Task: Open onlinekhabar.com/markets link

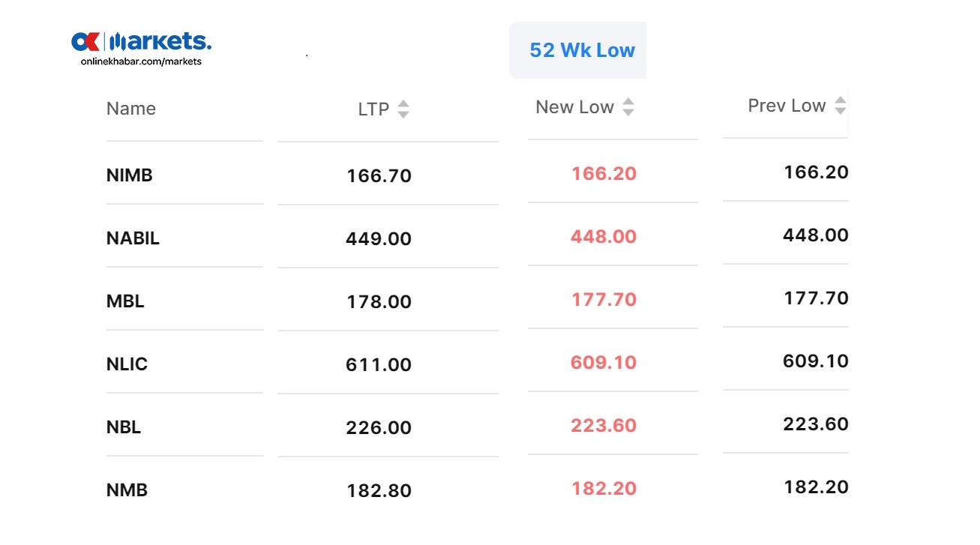Action: click(x=141, y=61)
